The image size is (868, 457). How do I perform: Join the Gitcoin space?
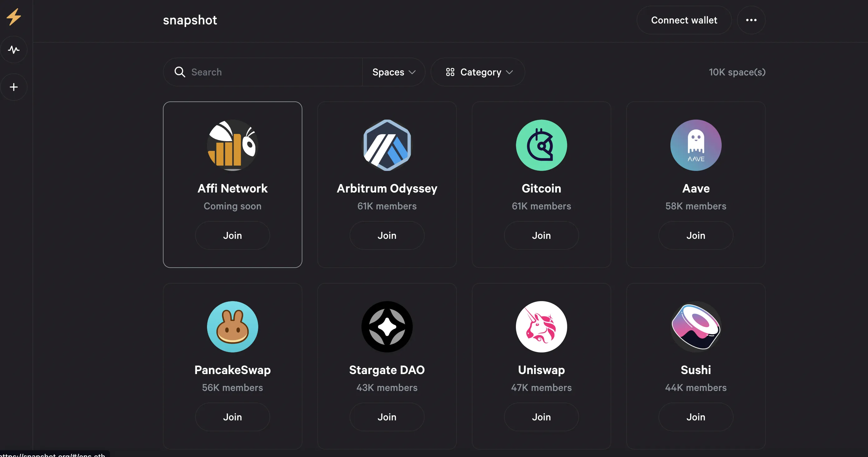click(x=541, y=235)
